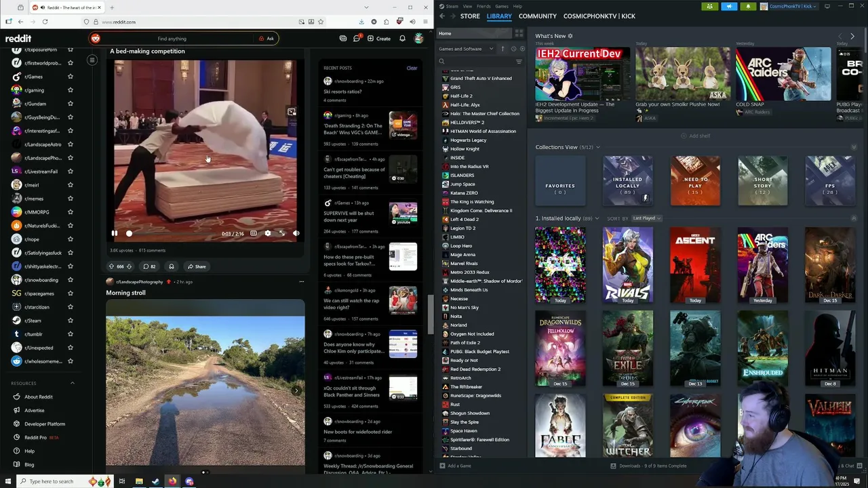Show next What's New items arrow
This screenshot has width=868, height=488.
852,36
